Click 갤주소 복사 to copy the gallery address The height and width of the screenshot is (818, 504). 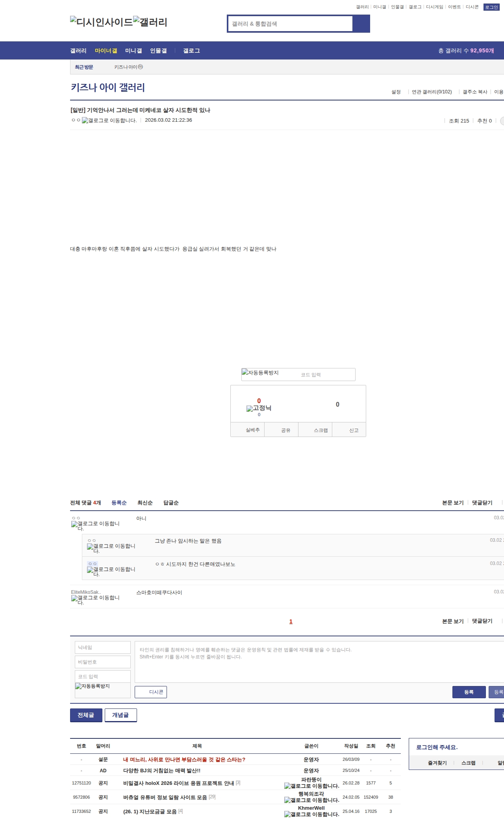[475, 92]
